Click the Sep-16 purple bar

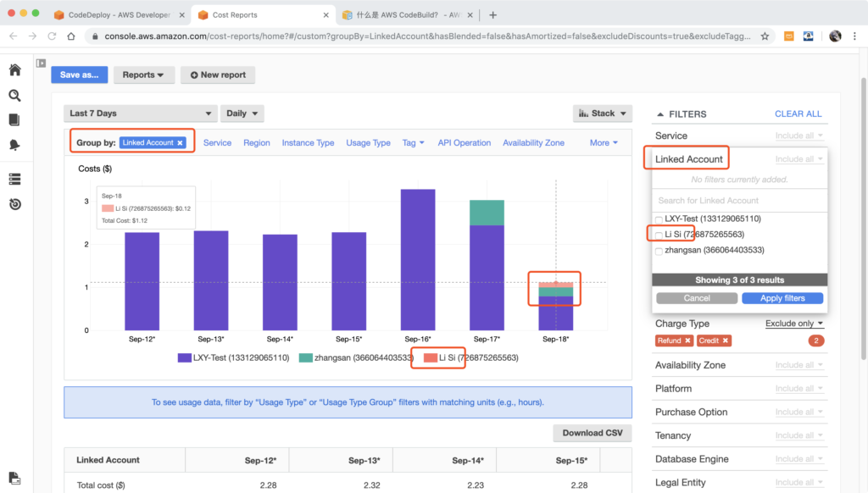418,259
